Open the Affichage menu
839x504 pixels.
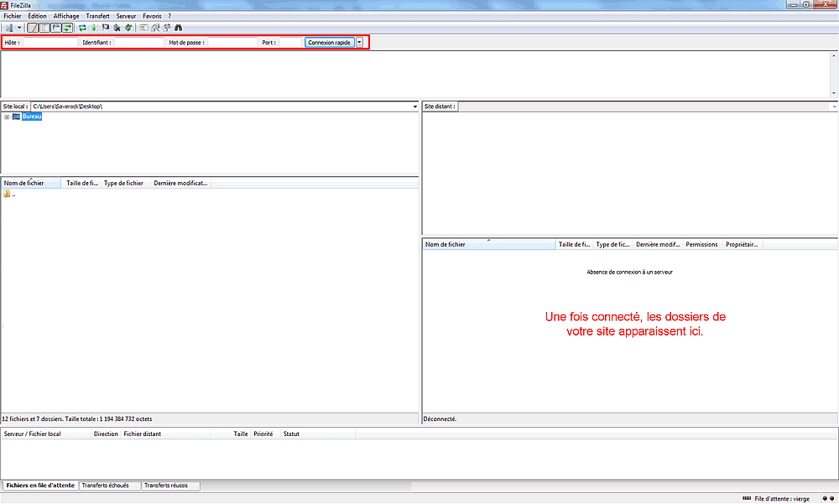(x=65, y=16)
